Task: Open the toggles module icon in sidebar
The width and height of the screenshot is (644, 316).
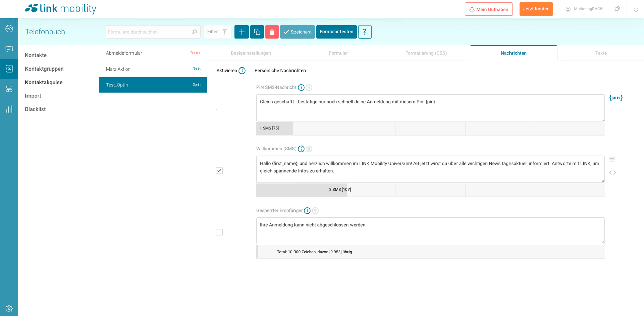Action: [9, 89]
